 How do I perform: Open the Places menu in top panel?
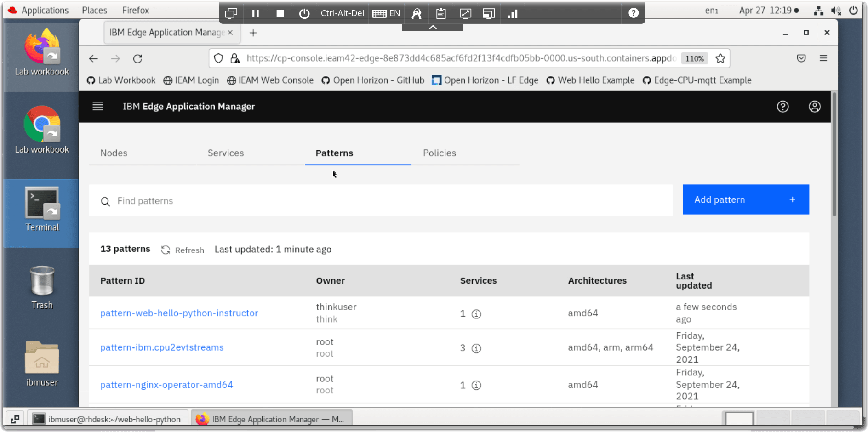click(x=94, y=10)
